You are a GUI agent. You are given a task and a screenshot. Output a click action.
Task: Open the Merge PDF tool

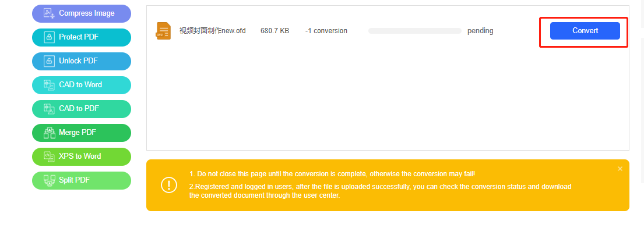(x=82, y=133)
